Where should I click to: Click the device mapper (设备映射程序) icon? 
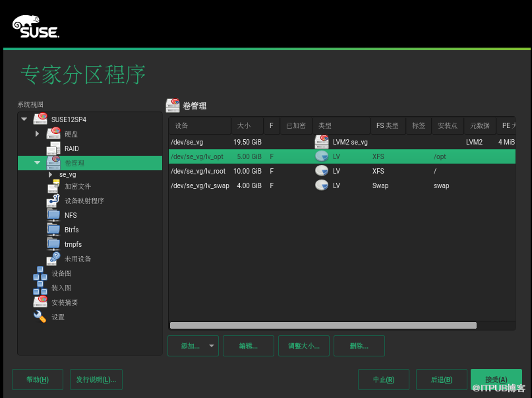(53, 201)
